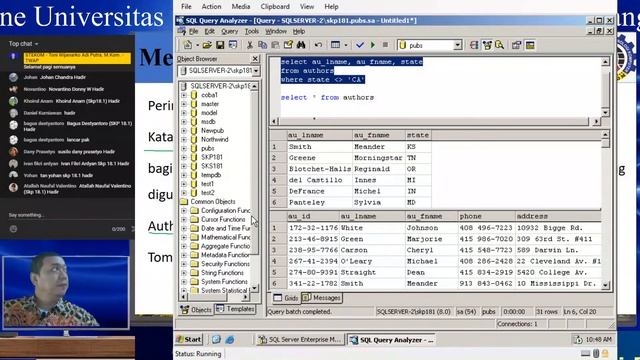Switch to SQL Server Enterprise Manager taskbar button
The width and height of the screenshot is (640, 360).
[x=300, y=340]
